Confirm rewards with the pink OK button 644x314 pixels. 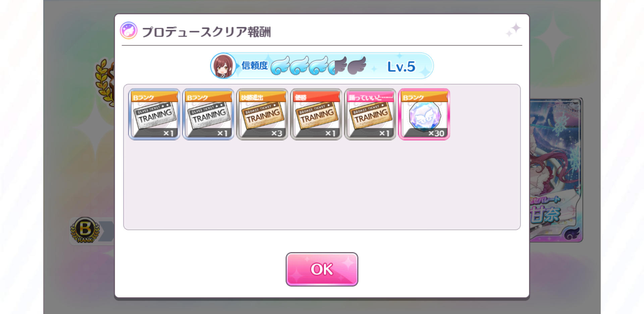click(322, 269)
